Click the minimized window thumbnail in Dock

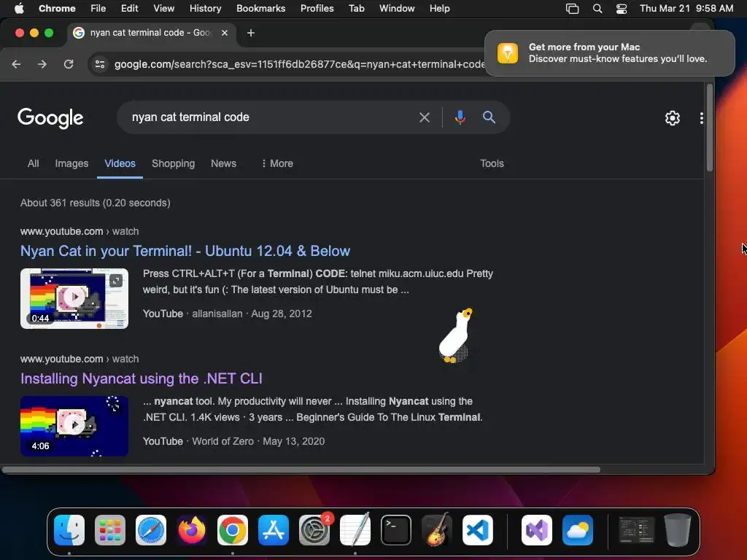636,530
